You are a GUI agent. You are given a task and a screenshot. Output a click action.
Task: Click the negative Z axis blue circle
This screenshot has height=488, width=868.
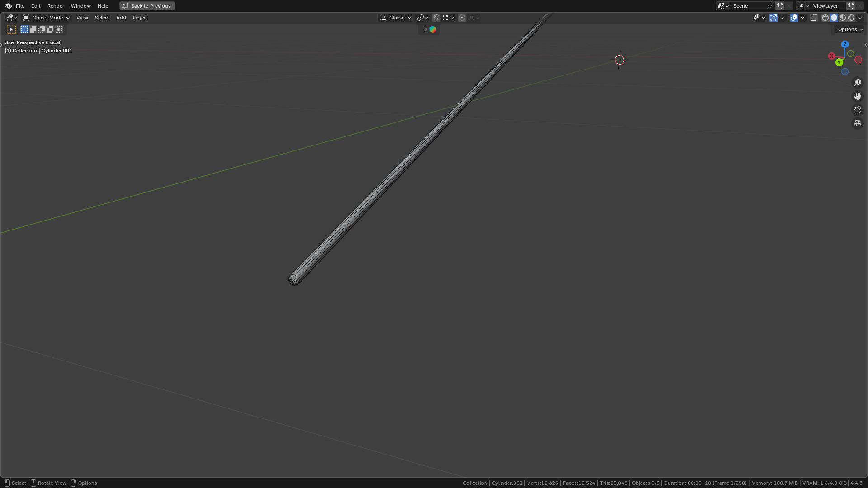coord(845,72)
